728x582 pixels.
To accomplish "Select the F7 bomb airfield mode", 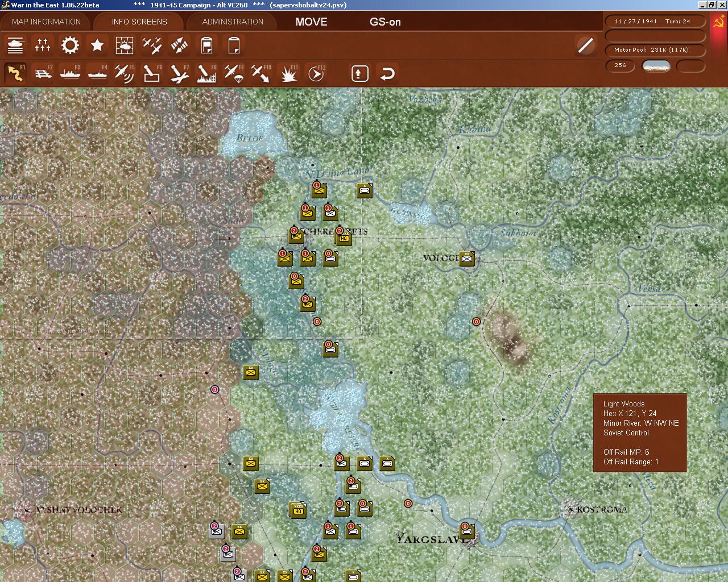I will point(179,73).
